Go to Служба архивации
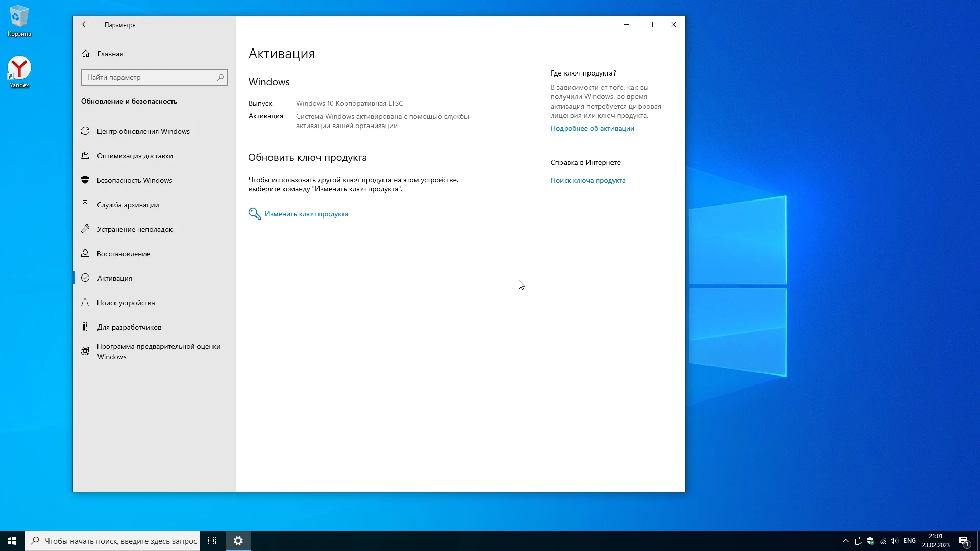Viewport: 980px width, 551px height. click(x=128, y=205)
